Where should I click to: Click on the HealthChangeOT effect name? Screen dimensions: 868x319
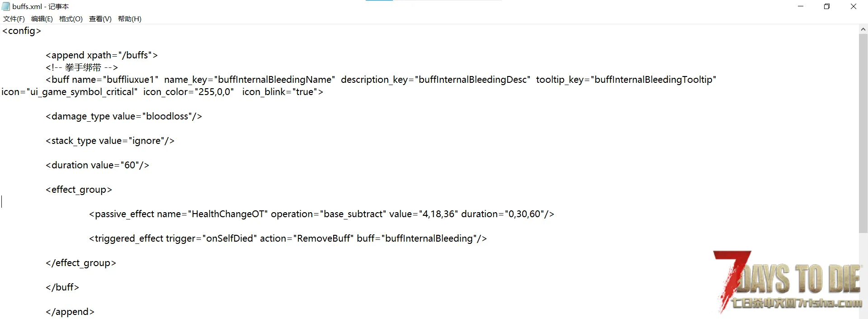coord(230,214)
